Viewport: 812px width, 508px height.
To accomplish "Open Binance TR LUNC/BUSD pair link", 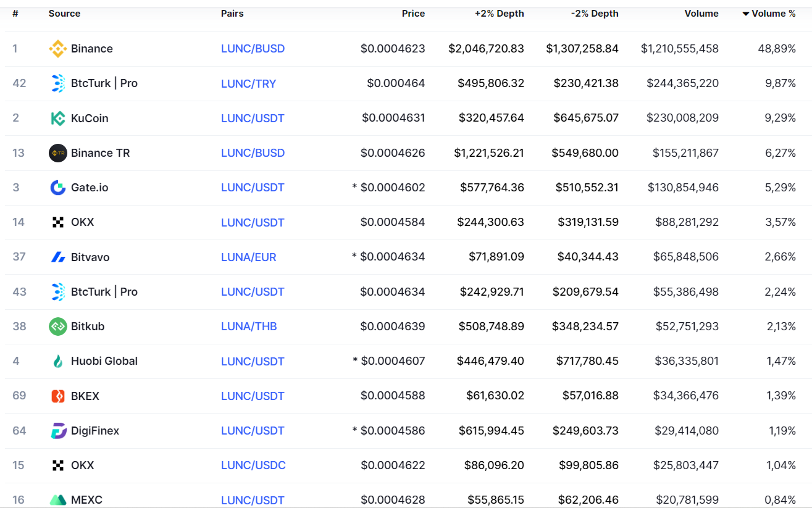I will click(253, 153).
